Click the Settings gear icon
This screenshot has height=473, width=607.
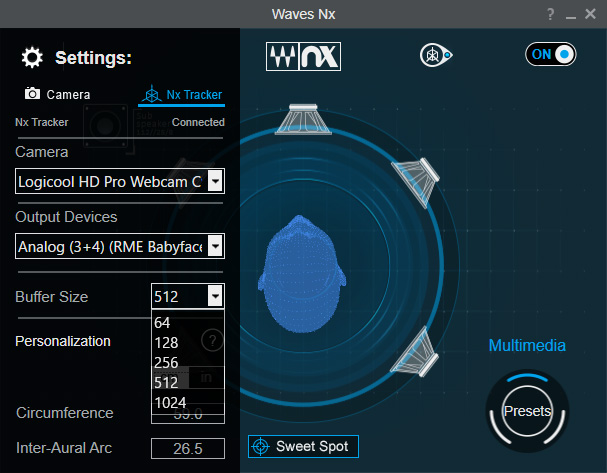click(x=33, y=57)
